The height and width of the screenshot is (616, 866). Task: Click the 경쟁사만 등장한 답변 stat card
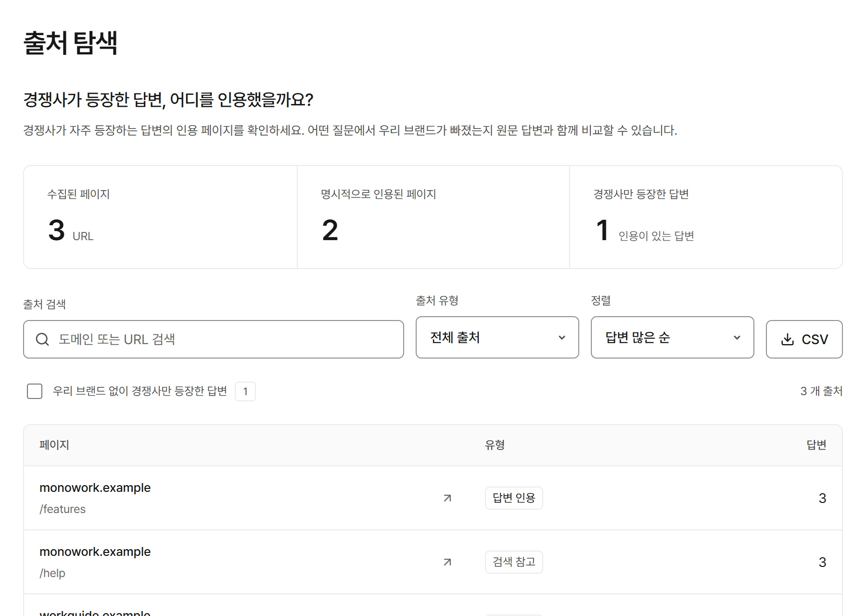coord(706,217)
